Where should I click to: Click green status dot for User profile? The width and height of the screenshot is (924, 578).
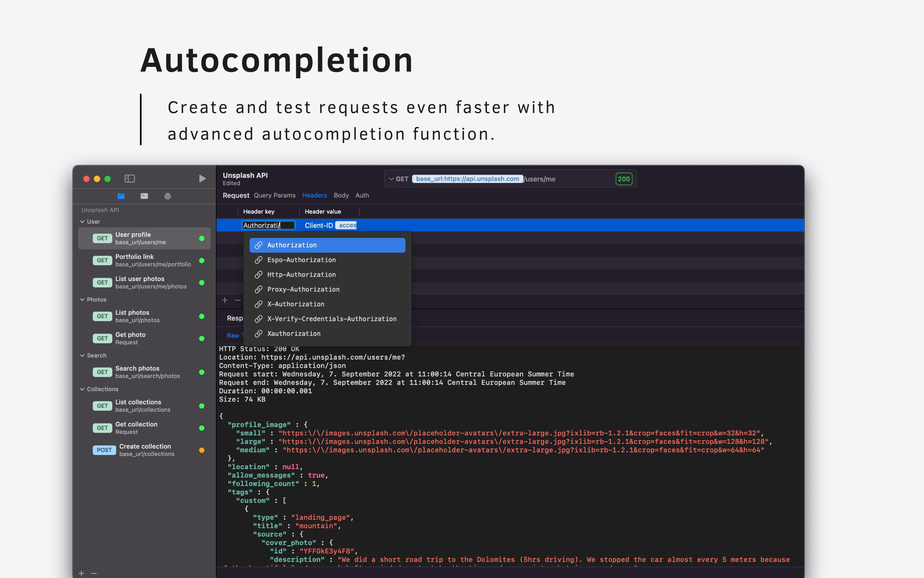point(201,239)
